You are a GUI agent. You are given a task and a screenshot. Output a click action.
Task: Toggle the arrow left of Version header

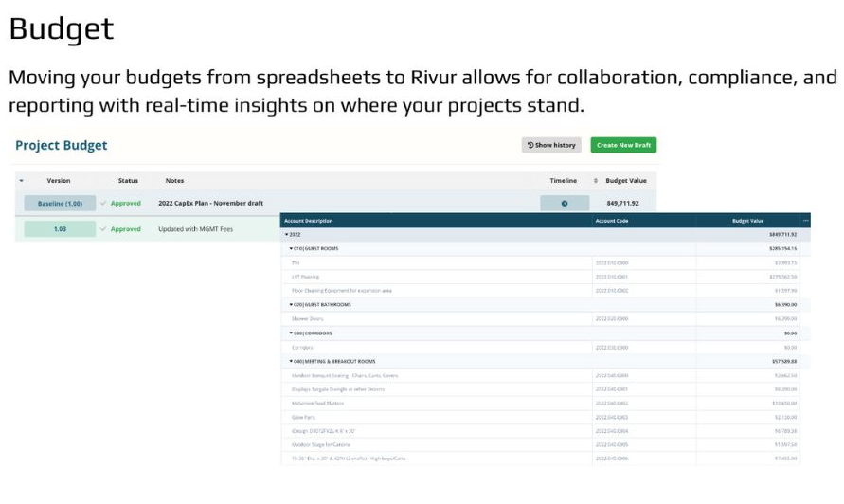pyautogui.click(x=22, y=180)
